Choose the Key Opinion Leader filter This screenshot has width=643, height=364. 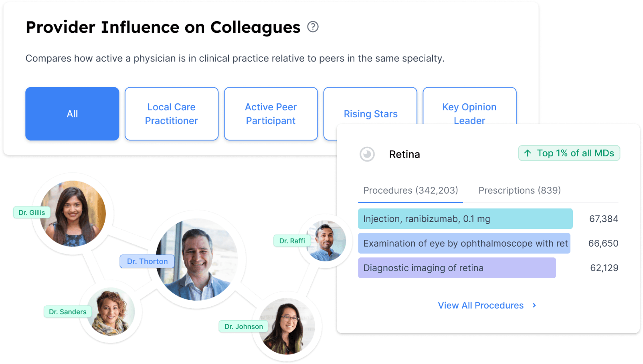(x=469, y=108)
